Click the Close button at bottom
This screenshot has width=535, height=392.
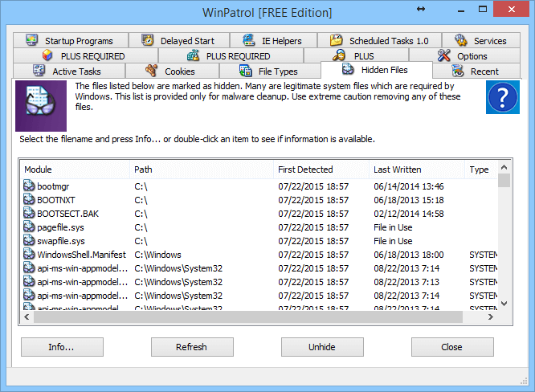pos(452,347)
